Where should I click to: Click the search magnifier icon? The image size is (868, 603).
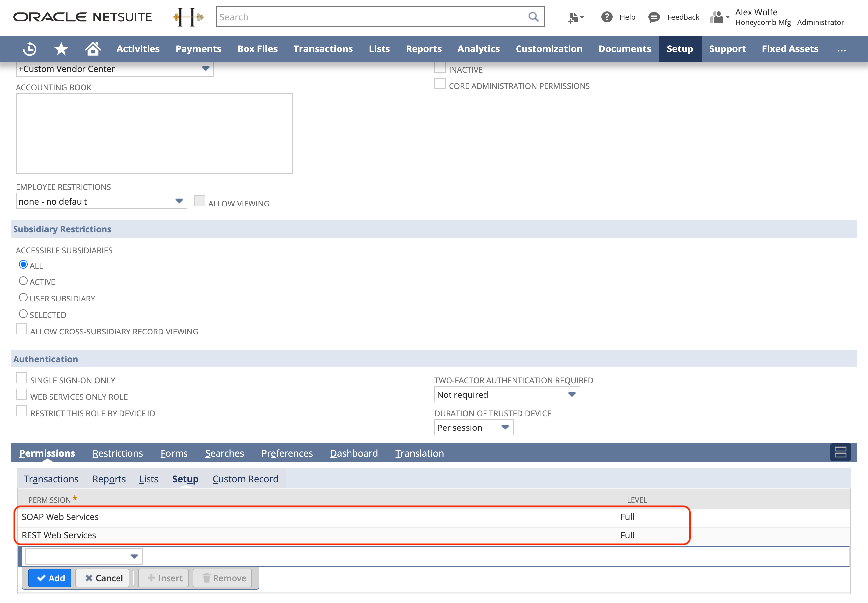(x=533, y=17)
